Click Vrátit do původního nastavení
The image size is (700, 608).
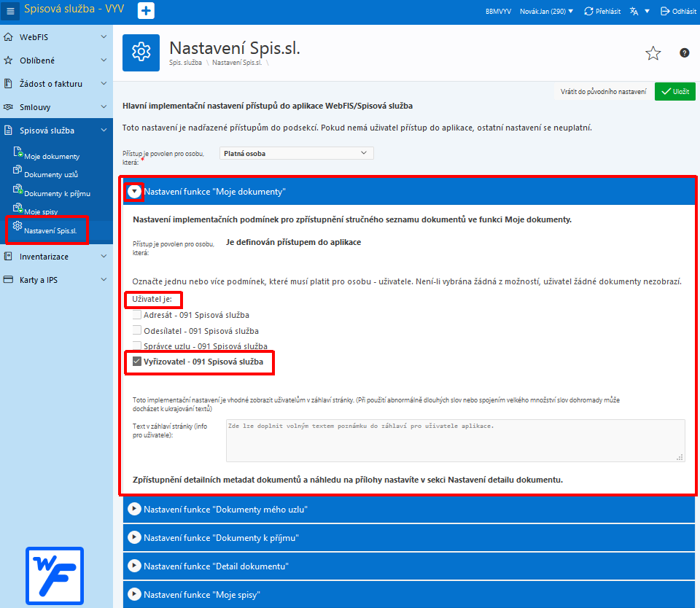[603, 92]
